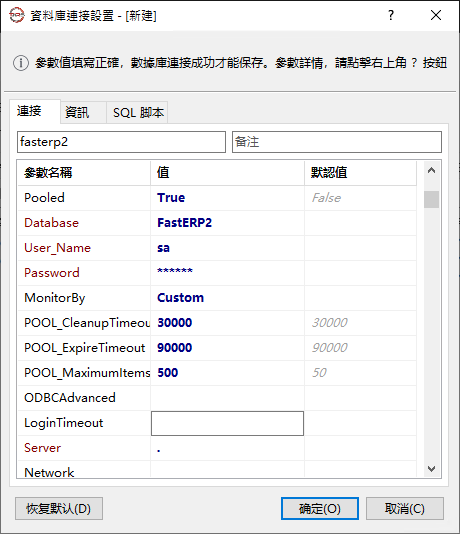Cancel using the 取消(C) button
460x534 pixels.
(x=405, y=508)
